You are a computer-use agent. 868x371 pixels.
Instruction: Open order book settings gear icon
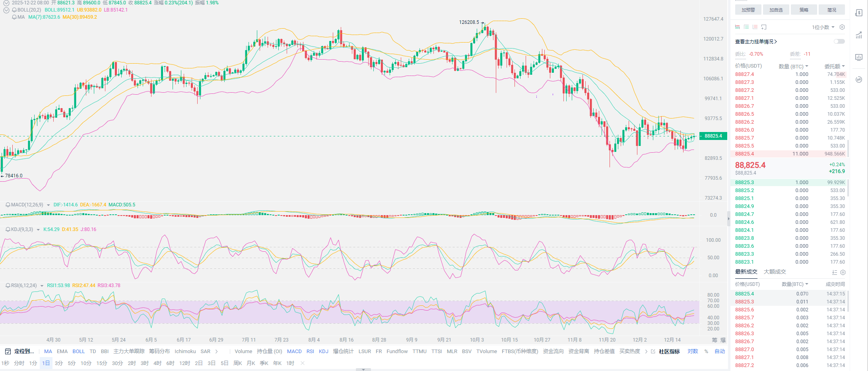coord(842,27)
